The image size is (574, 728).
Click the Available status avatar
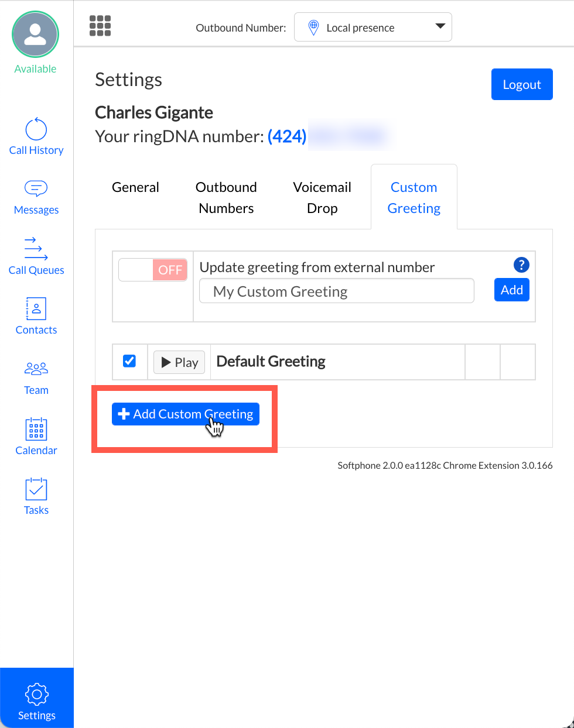36,35
